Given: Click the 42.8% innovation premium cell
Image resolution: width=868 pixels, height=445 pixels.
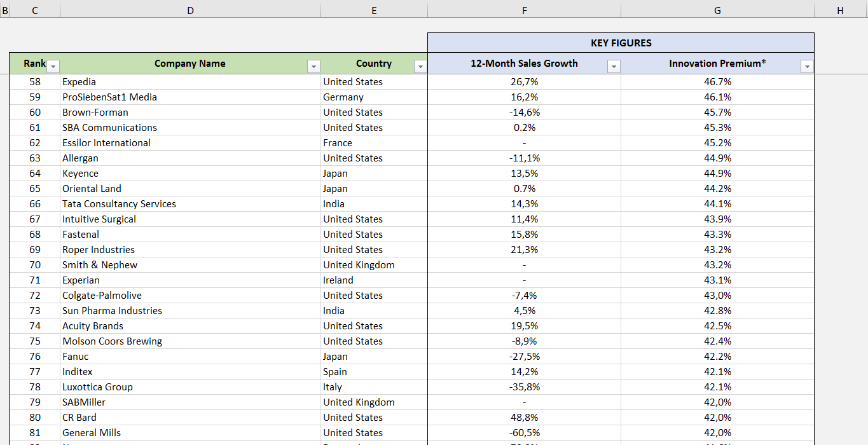Looking at the screenshot, I should [x=717, y=311].
